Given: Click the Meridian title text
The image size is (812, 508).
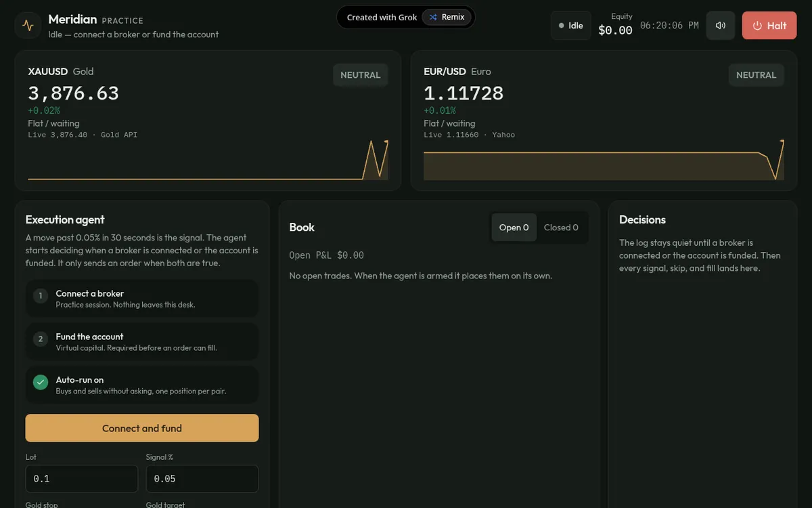Looking at the screenshot, I should (x=72, y=19).
